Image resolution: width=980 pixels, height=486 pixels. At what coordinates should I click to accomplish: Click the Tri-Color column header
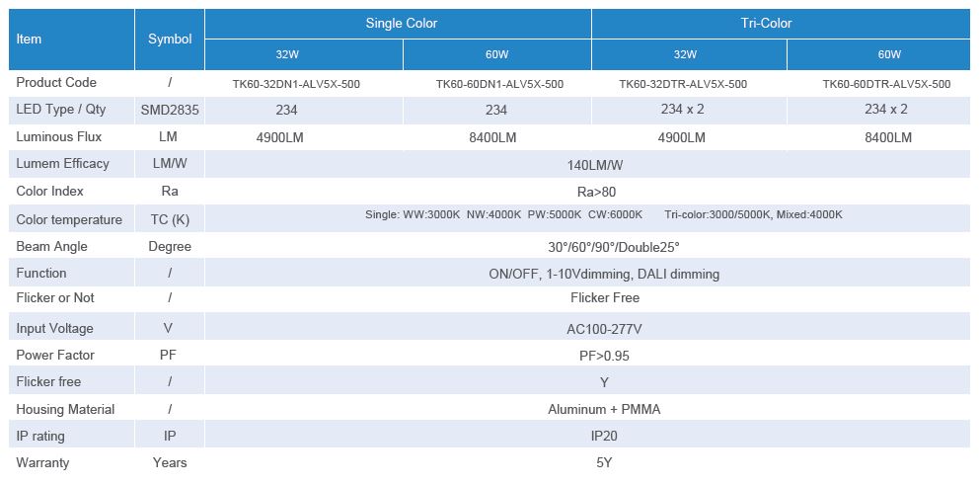(x=766, y=23)
